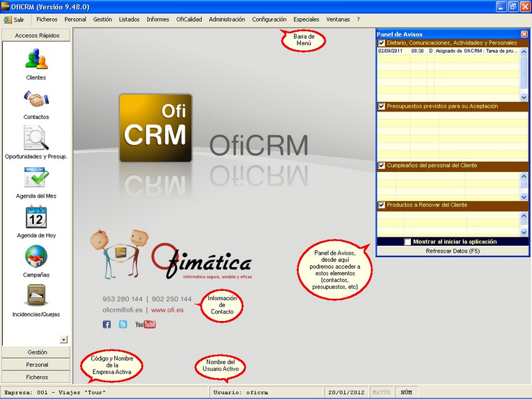Open the Clientes quick access icon
Screen dimensions: 532x399
coord(36,58)
